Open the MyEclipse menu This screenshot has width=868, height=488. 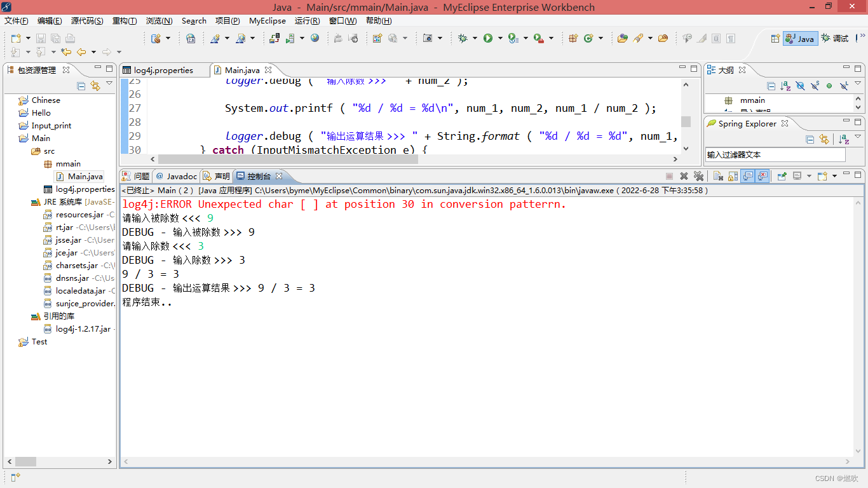[268, 21]
